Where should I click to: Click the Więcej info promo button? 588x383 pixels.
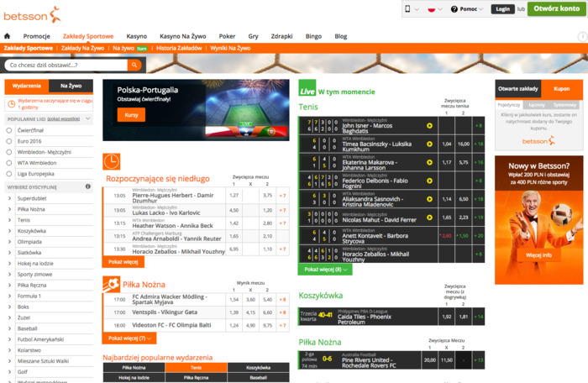(x=538, y=255)
